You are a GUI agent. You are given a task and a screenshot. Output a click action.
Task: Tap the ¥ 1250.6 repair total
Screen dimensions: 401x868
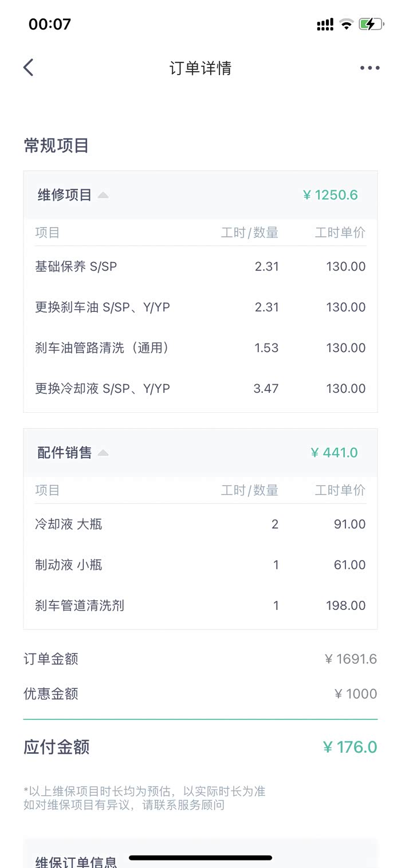click(331, 195)
